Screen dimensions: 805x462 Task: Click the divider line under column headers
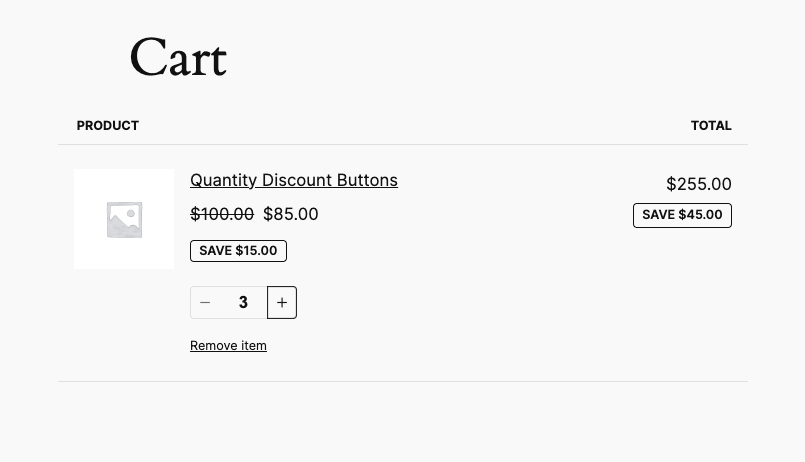402,144
